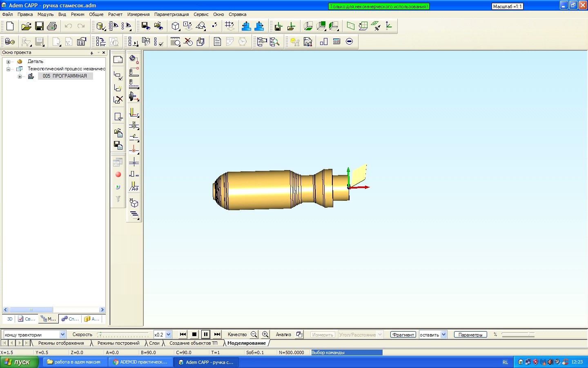
Task: Switch to the Режимы построений tab
Action: tap(118, 343)
